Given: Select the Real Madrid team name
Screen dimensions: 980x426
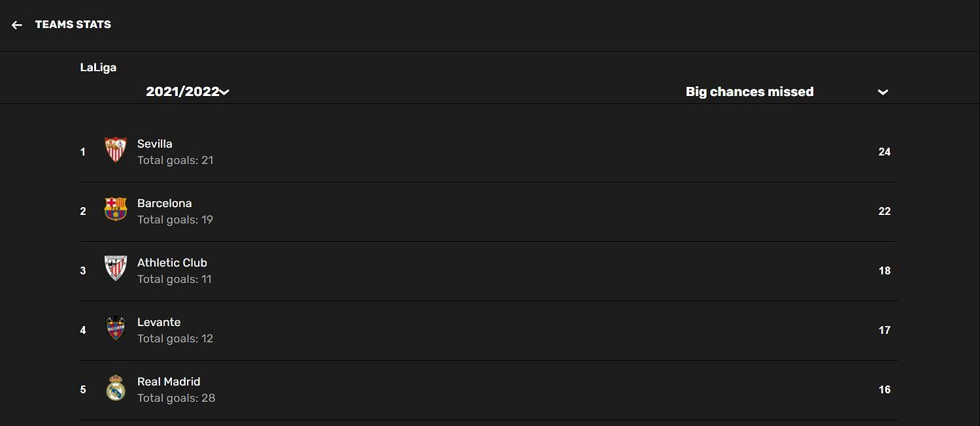Looking at the screenshot, I should (169, 382).
